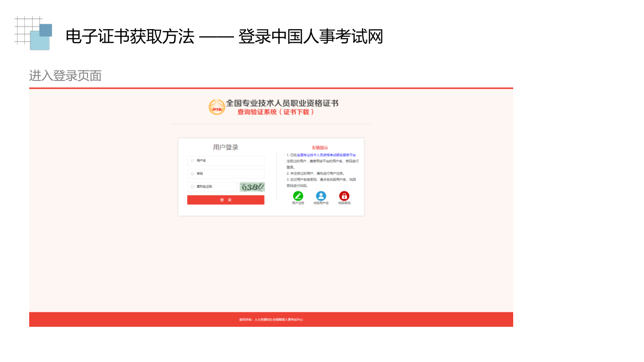Click the tip line starting 未注册过的用户

(x=315, y=173)
